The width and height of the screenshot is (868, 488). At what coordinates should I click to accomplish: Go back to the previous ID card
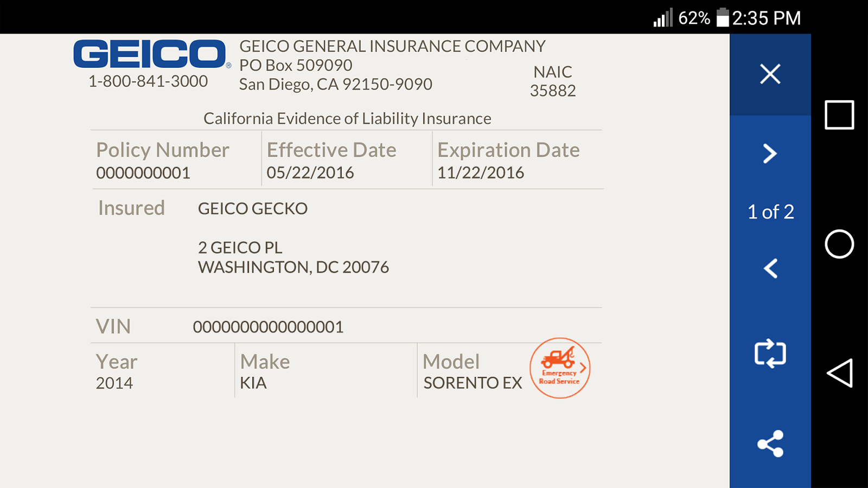770,268
